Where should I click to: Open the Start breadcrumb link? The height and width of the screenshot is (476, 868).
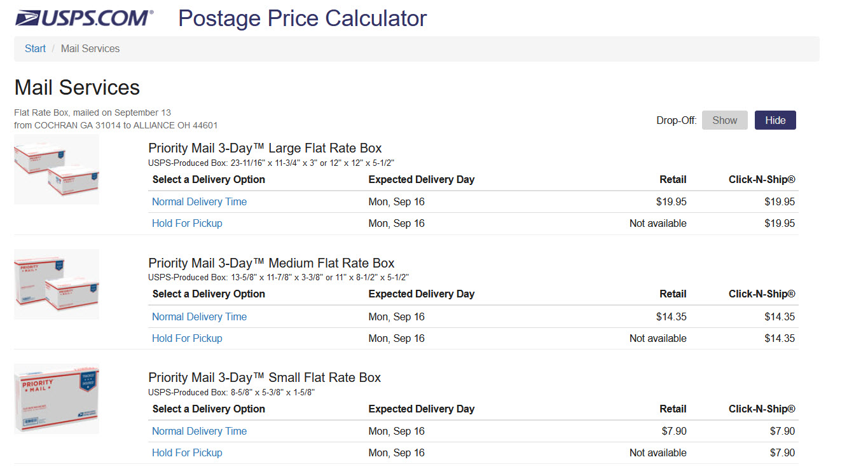click(x=35, y=49)
